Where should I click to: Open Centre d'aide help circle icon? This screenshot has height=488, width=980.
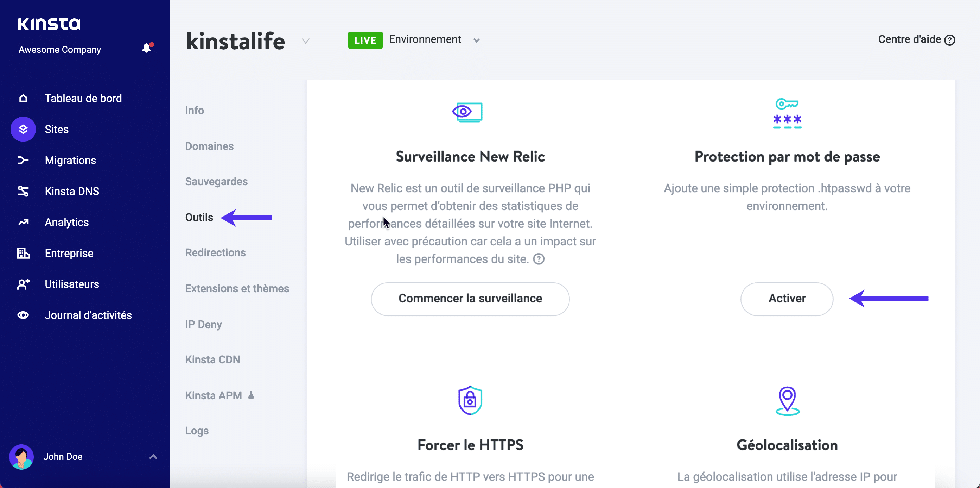[950, 39]
